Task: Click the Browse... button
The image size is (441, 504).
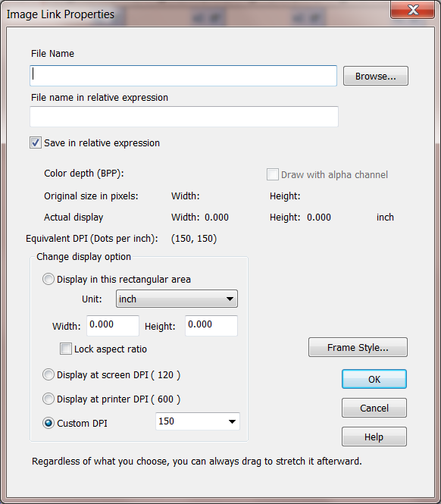Action: click(375, 76)
